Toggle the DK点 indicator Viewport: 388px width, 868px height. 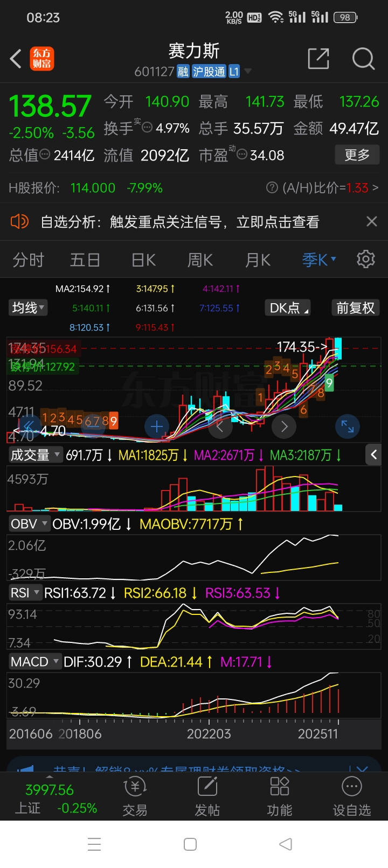[287, 307]
